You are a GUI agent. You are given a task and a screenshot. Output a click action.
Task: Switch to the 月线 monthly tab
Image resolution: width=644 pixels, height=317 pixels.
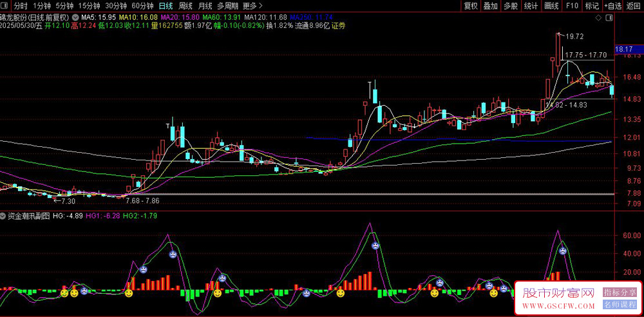click(x=205, y=6)
